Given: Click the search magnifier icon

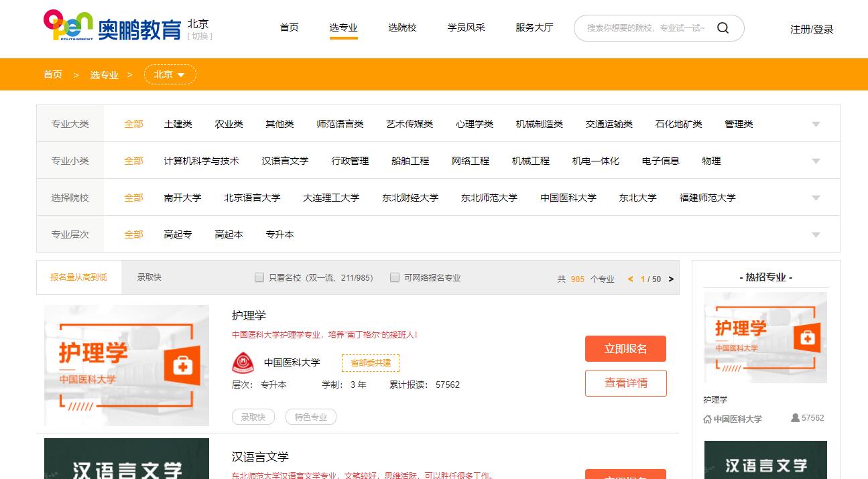Looking at the screenshot, I should click(x=722, y=28).
